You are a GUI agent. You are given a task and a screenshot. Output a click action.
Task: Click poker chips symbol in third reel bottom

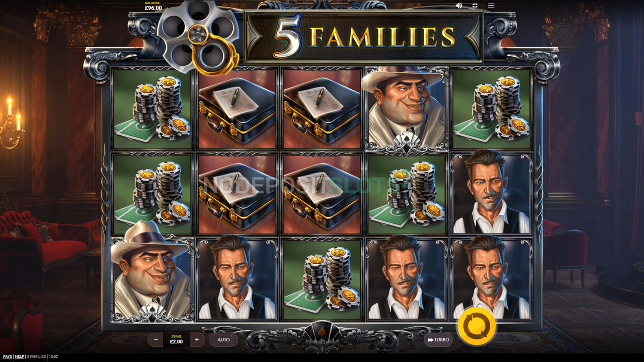[322, 279]
